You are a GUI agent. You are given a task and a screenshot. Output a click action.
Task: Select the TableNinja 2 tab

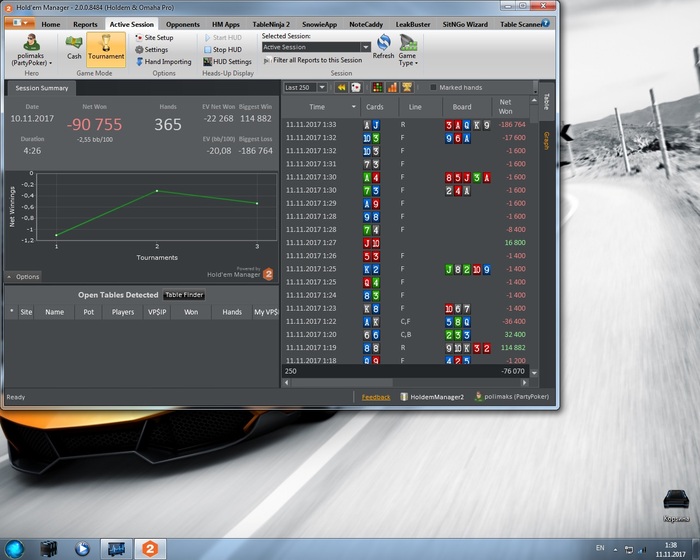point(271,24)
